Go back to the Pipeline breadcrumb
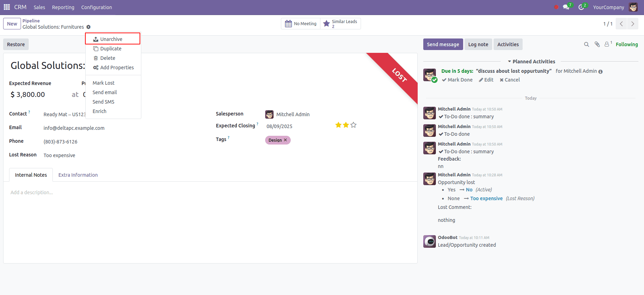The image size is (644, 295). click(x=31, y=21)
